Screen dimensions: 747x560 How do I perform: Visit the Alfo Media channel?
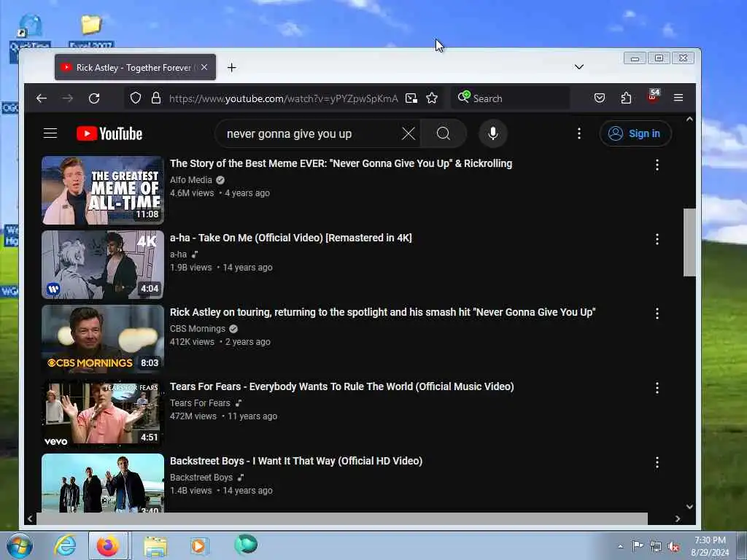pos(190,179)
